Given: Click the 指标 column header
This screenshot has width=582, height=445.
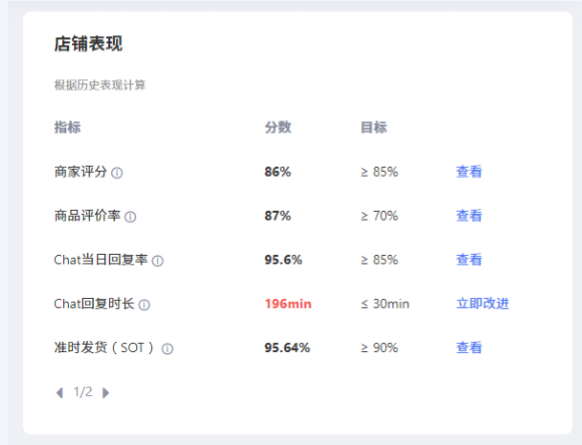Looking at the screenshot, I should pyautogui.click(x=68, y=127).
